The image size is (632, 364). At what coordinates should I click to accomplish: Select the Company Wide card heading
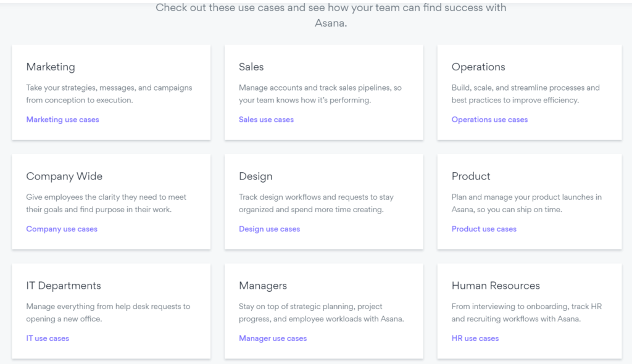click(x=64, y=176)
